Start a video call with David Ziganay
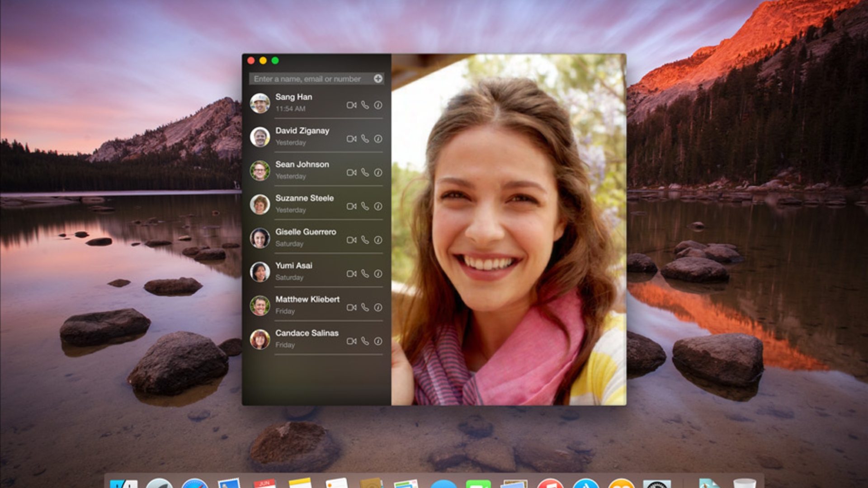Screen dimensions: 868x488 coord(351,139)
